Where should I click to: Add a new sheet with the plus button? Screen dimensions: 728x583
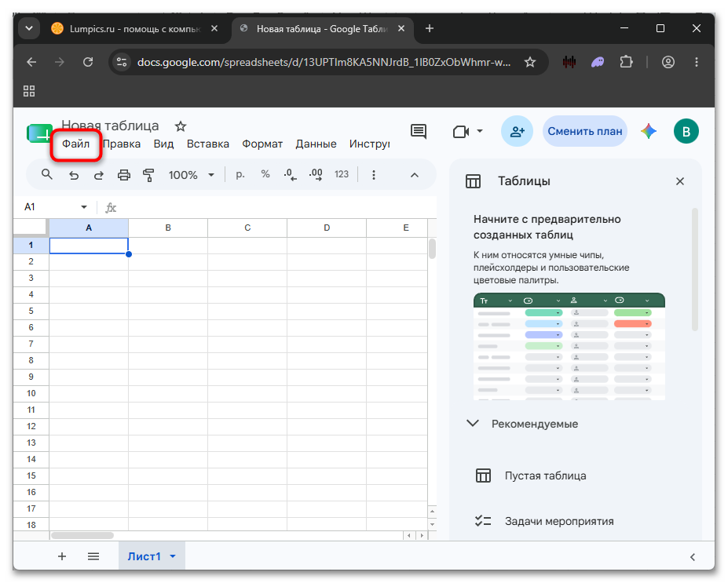tap(62, 556)
